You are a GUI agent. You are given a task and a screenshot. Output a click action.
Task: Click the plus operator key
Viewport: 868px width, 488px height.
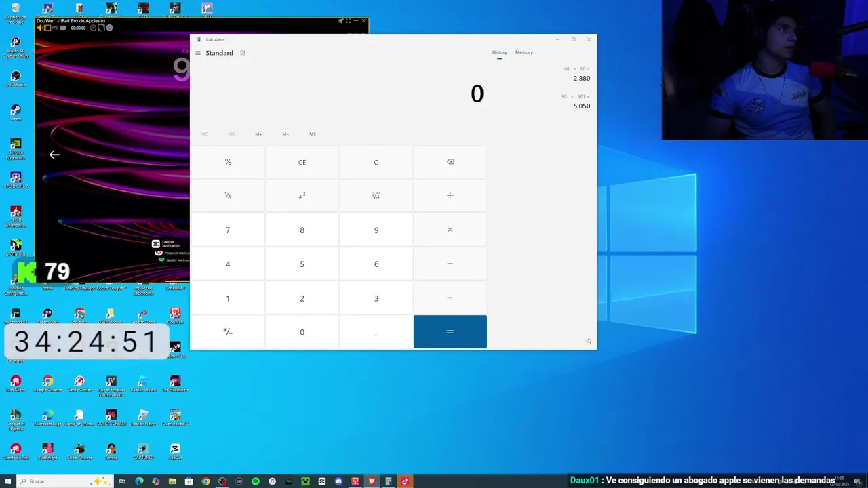point(450,298)
